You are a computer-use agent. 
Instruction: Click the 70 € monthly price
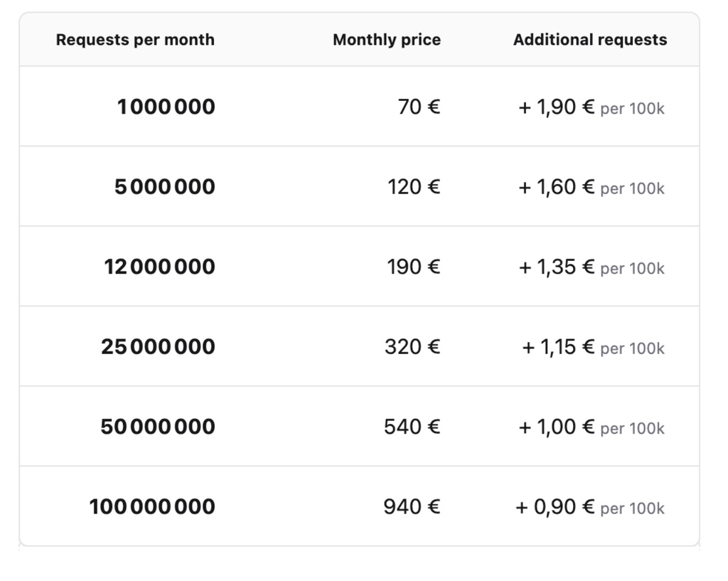pos(419,107)
